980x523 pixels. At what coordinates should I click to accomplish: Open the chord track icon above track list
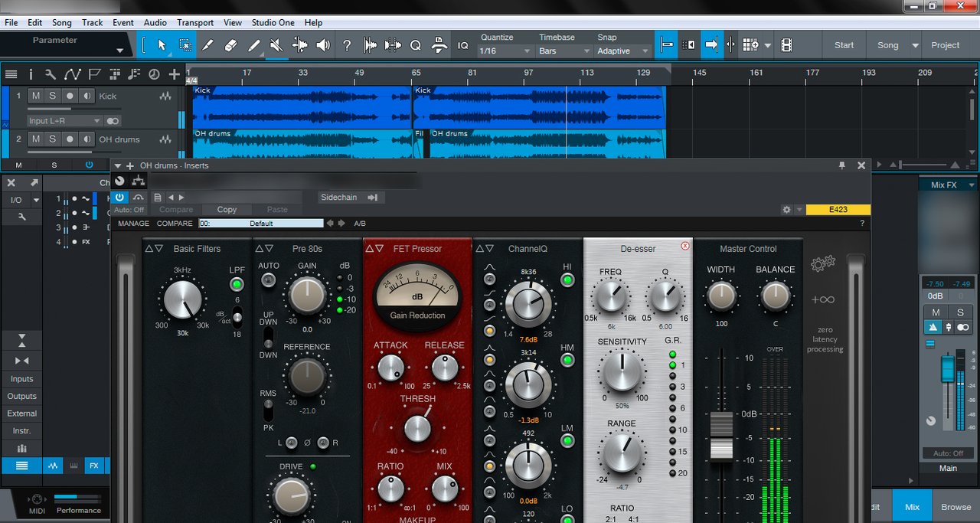(x=134, y=74)
